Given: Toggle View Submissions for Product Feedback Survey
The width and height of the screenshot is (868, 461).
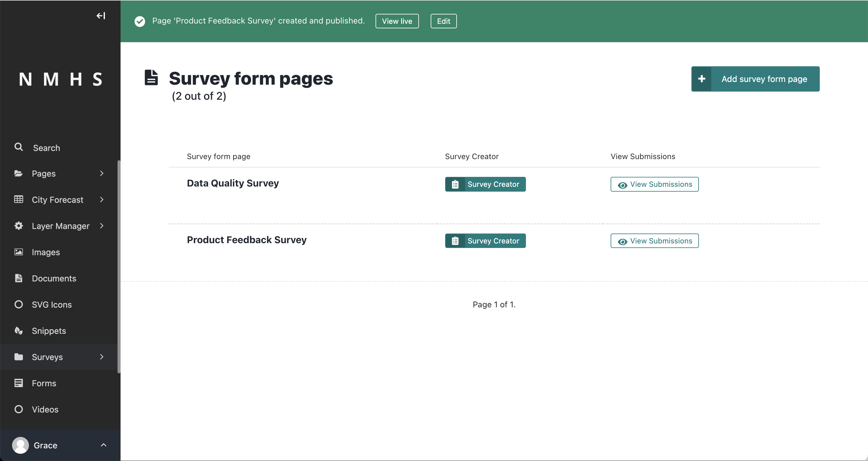Looking at the screenshot, I should click(x=654, y=240).
